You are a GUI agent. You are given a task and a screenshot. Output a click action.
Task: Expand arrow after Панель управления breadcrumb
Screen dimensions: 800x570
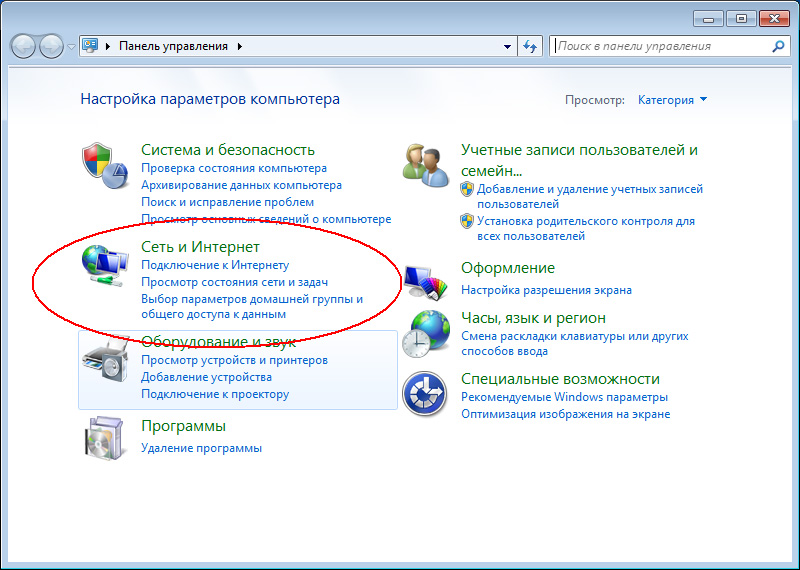tap(240, 46)
